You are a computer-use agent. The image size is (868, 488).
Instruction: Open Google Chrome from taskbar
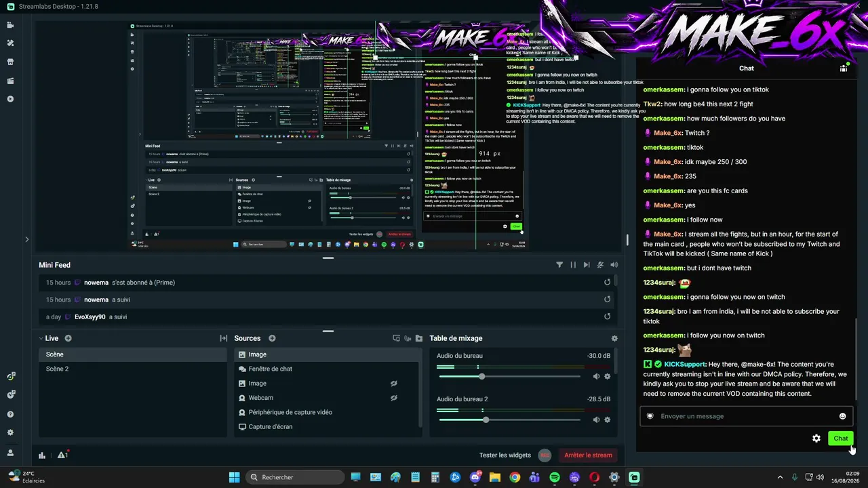point(515,477)
